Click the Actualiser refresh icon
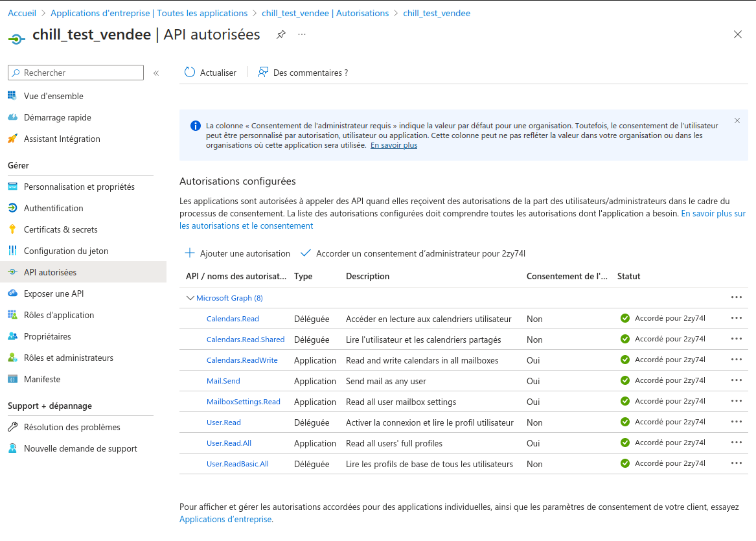The width and height of the screenshot is (756, 541). (x=190, y=73)
